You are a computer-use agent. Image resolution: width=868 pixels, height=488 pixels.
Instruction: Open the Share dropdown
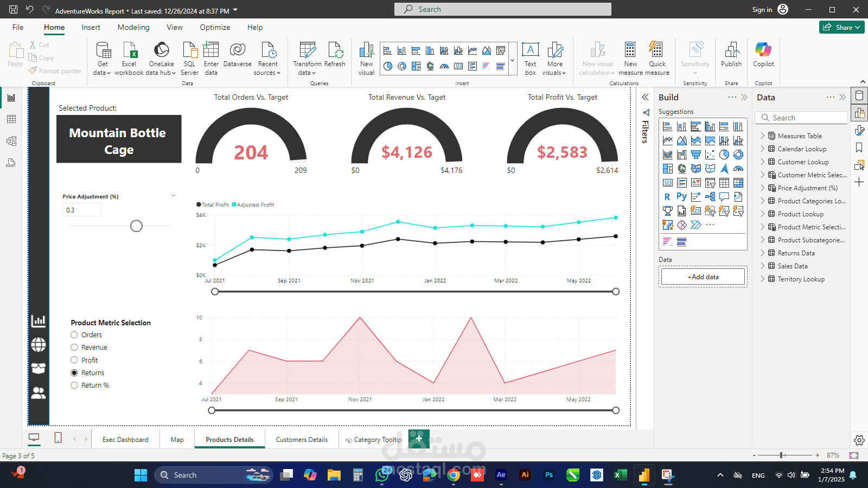(x=842, y=27)
